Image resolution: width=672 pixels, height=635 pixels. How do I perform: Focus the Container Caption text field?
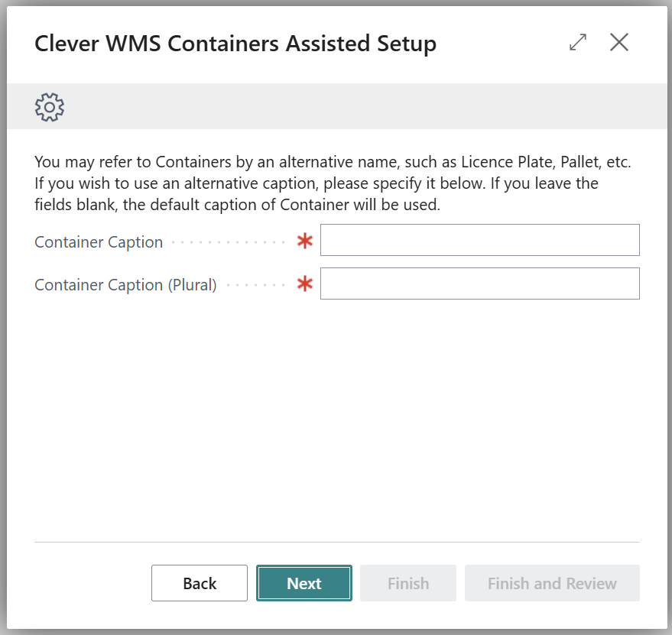[x=479, y=240]
